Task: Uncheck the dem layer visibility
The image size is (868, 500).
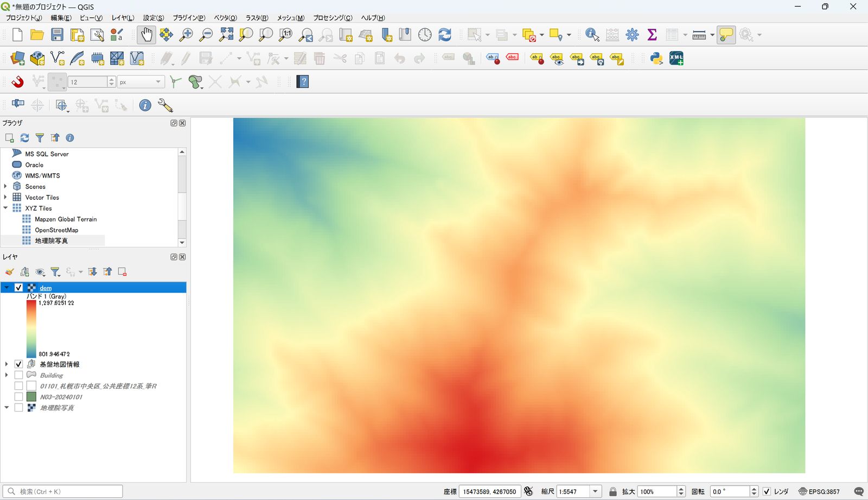Action: click(x=18, y=288)
